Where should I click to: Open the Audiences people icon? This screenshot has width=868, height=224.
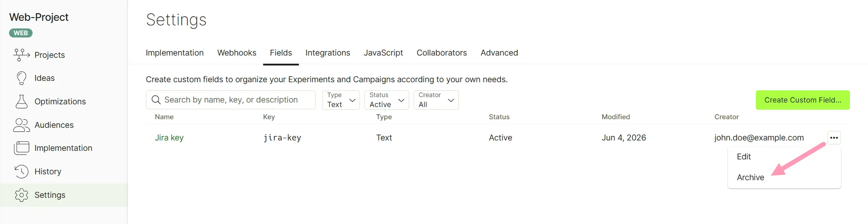(x=21, y=125)
